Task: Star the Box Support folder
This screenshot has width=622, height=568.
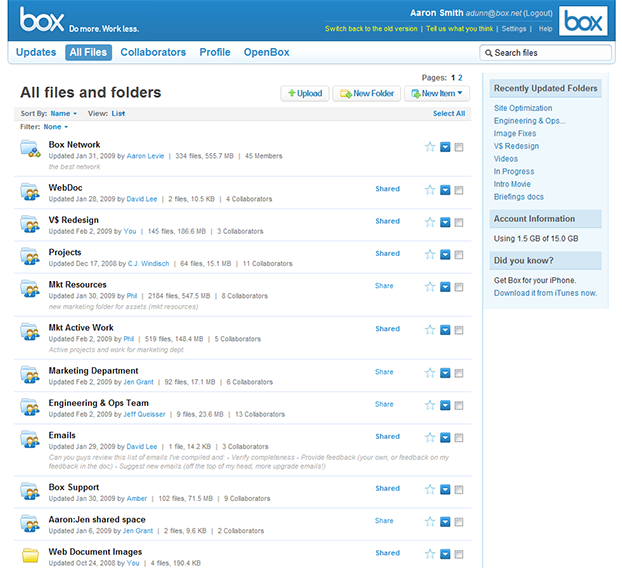Action: [430, 489]
